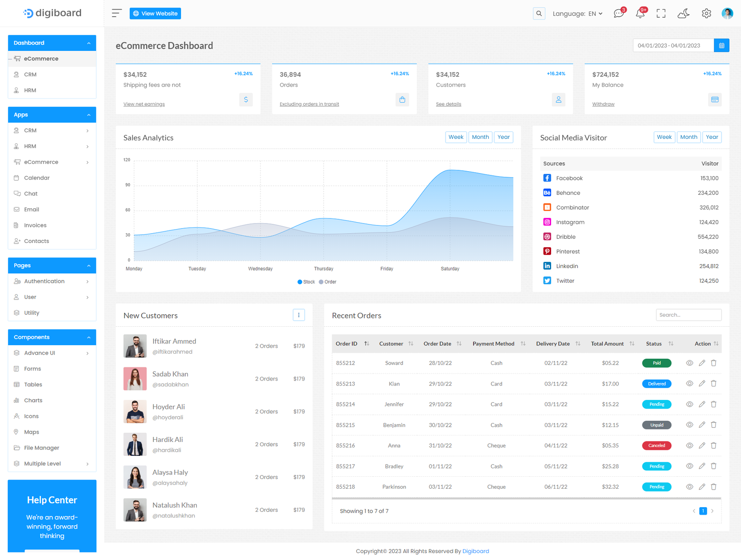Click the calendar date picker button
Viewport: 741px width, 560px height.
[721, 45]
